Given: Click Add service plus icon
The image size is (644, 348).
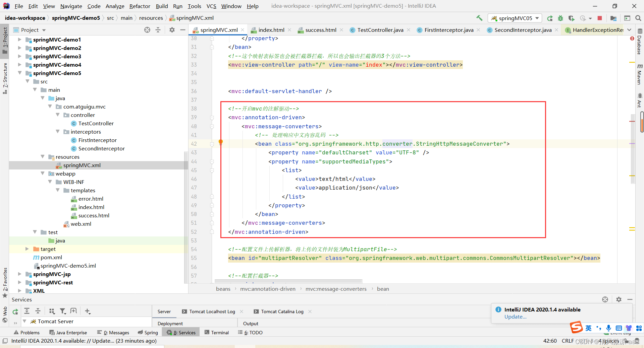Looking at the screenshot, I should pyautogui.click(x=88, y=311).
